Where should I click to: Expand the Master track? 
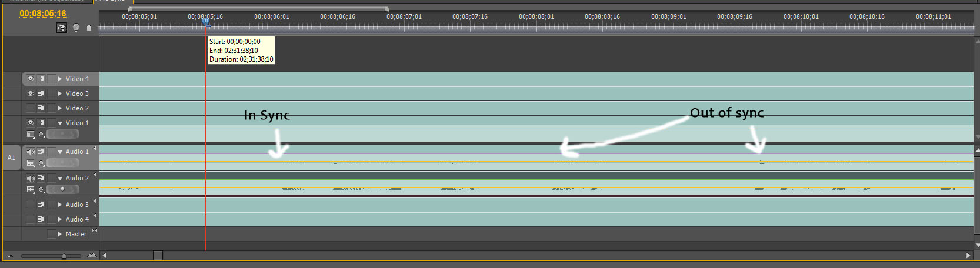coord(60,234)
